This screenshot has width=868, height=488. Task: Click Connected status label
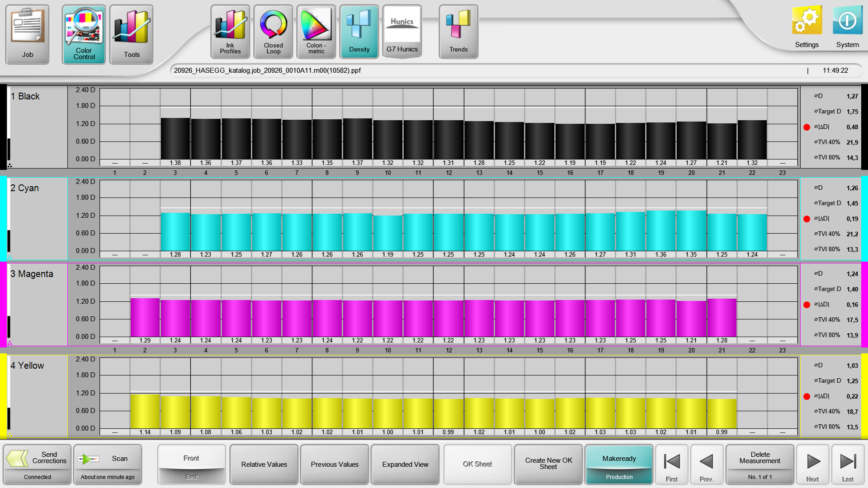(x=38, y=477)
